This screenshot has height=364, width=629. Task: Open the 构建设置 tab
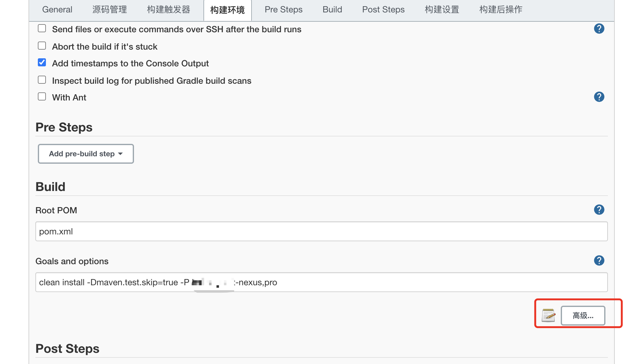tap(442, 10)
